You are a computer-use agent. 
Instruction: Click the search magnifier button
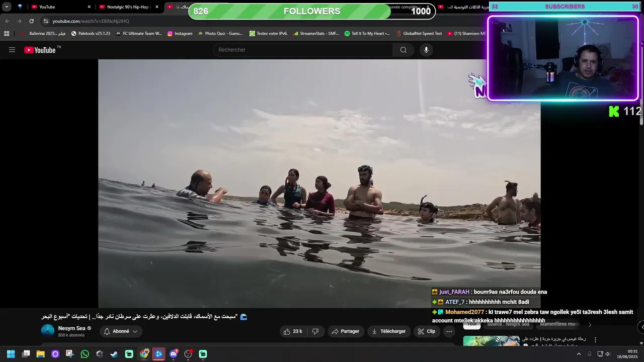pos(404,50)
